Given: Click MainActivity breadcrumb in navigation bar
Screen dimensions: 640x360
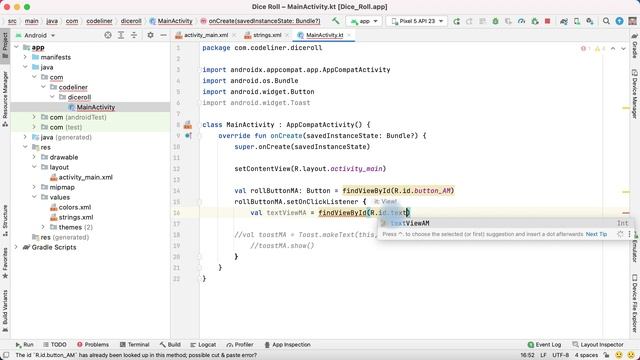Looking at the screenshot, I should (x=171, y=21).
